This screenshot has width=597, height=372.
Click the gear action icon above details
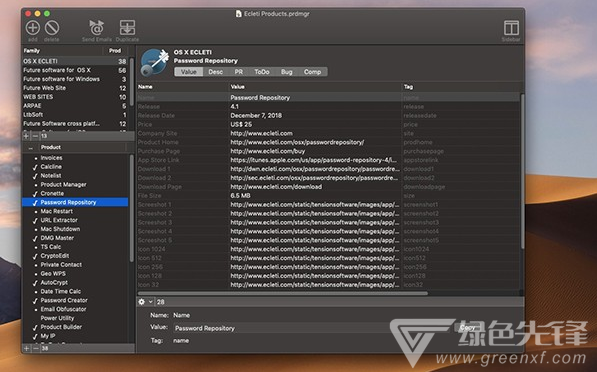142,302
